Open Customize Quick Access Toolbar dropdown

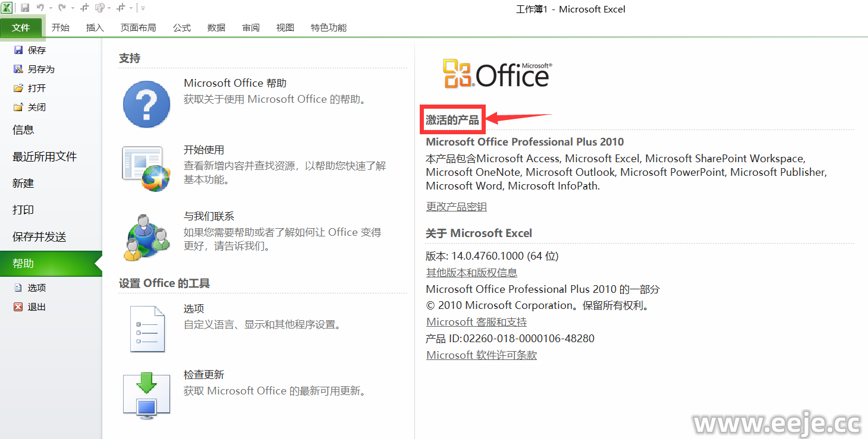[x=143, y=8]
